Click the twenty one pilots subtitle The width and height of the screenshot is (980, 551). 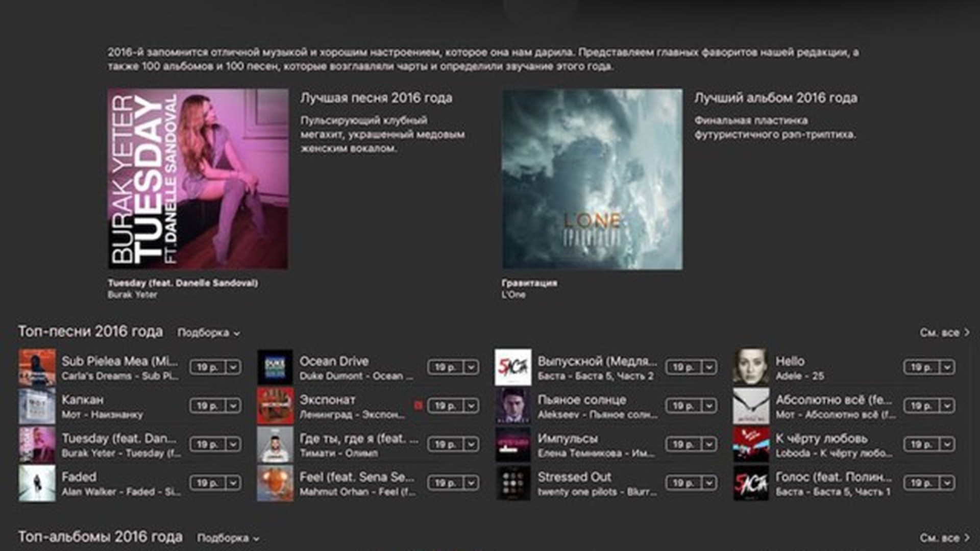click(x=597, y=492)
